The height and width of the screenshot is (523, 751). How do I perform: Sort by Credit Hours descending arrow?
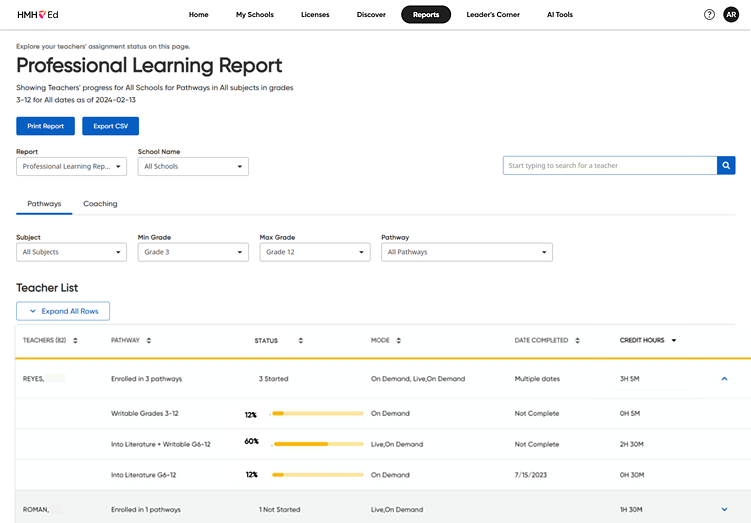click(674, 341)
